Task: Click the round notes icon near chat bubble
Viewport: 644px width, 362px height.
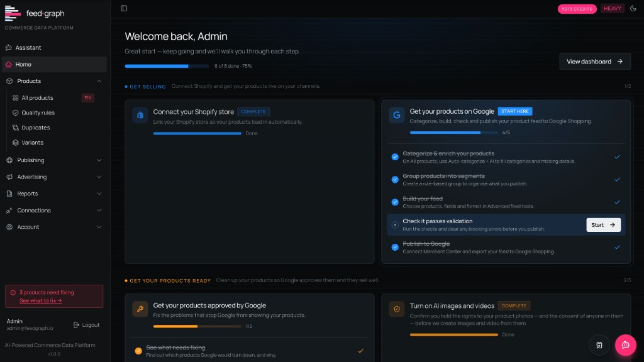Action: (599, 345)
